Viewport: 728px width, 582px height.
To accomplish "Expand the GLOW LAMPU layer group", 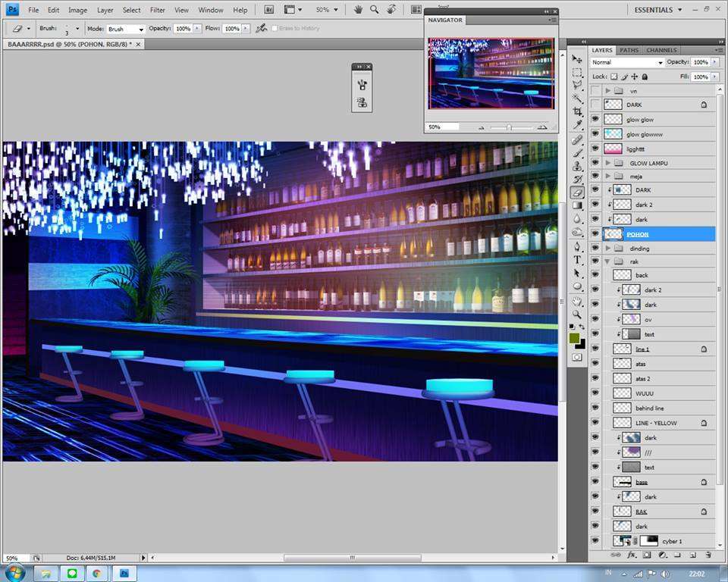I will [x=608, y=163].
